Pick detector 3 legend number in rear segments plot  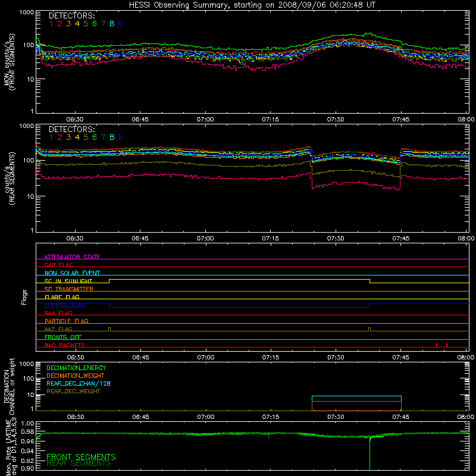coord(68,137)
